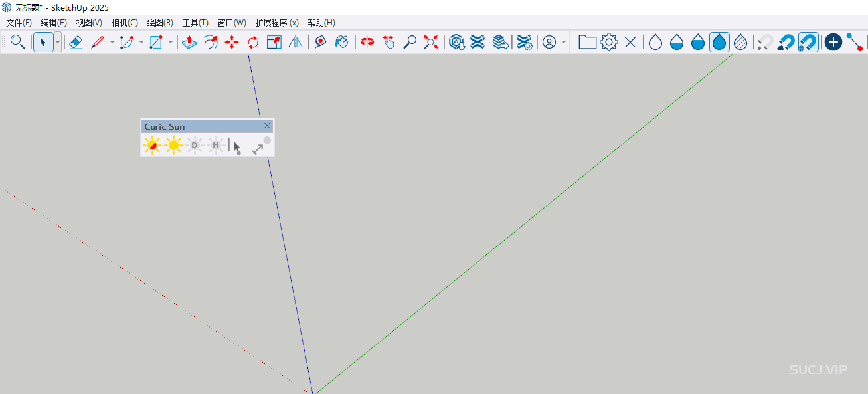Select the empty water drop mode
The image size is (868, 394).
[x=655, y=42]
